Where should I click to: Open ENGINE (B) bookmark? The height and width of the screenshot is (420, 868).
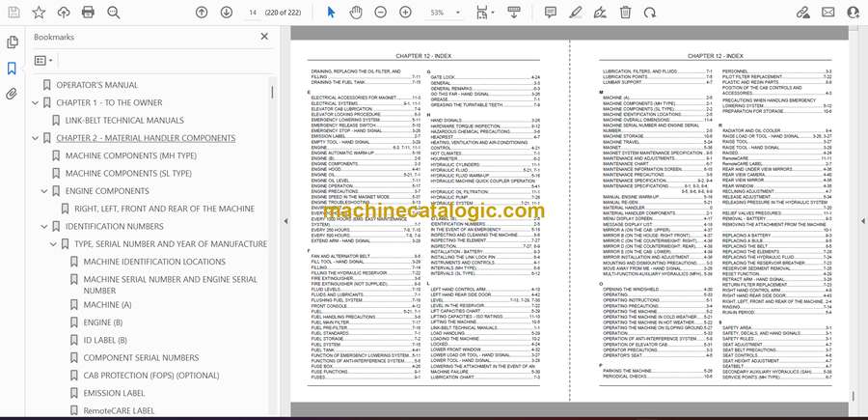tap(103, 322)
